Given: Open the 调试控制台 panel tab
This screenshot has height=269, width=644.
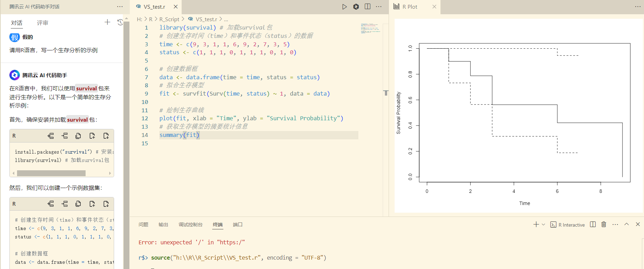Looking at the screenshot, I should click(190, 225).
